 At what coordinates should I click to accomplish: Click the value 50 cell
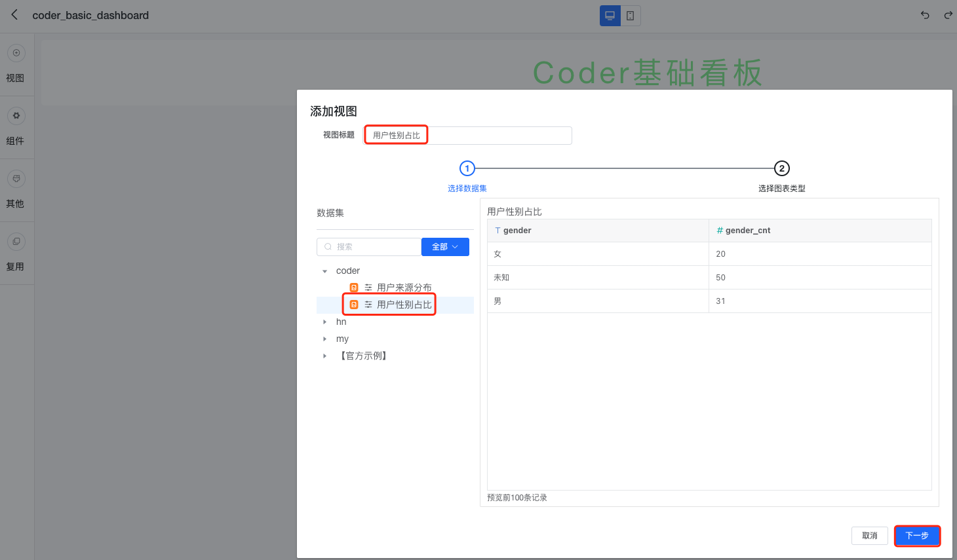[820, 278]
